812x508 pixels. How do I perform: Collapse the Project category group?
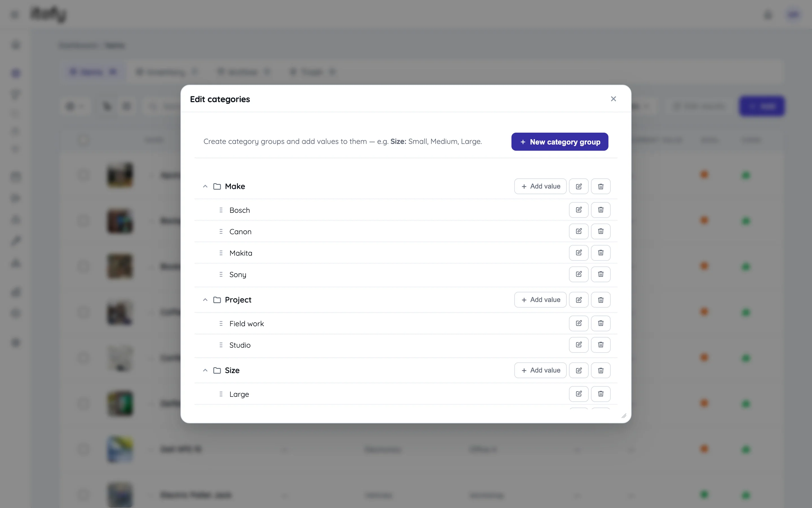coord(205,300)
